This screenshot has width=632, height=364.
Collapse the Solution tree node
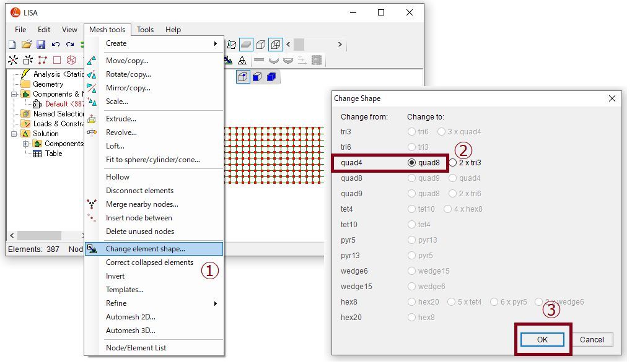[14, 134]
